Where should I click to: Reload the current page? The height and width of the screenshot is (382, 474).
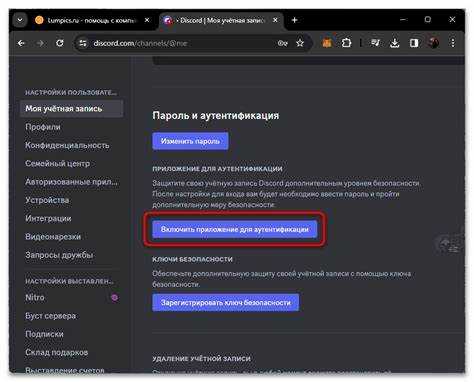[x=60, y=43]
